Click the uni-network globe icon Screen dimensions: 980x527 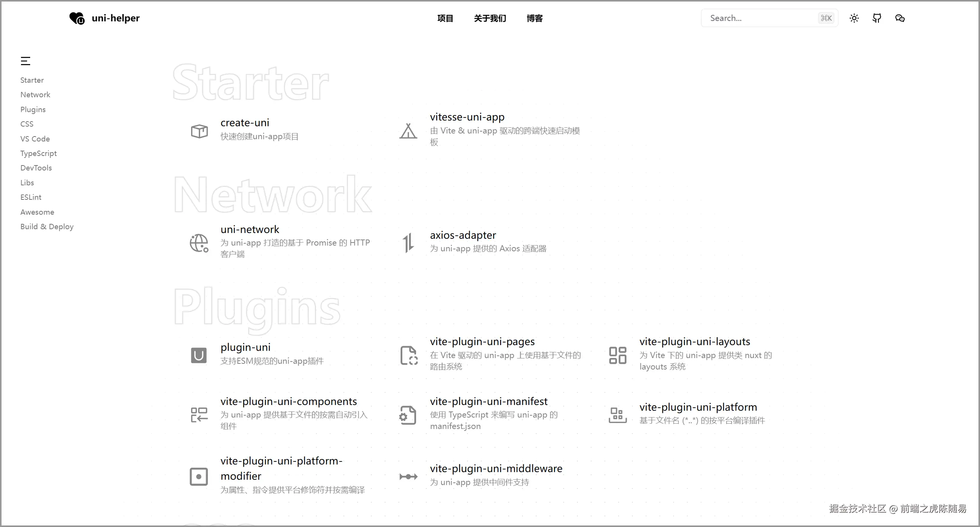199,243
